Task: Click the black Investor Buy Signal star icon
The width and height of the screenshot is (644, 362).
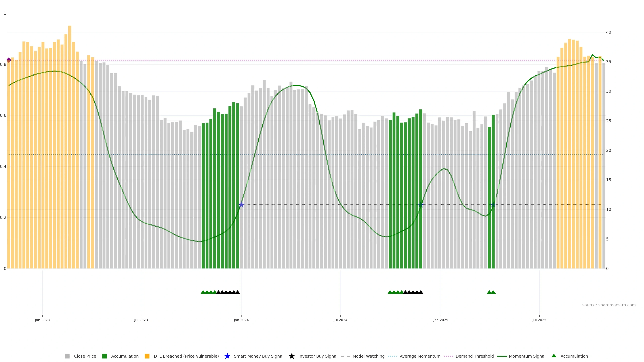Action: pyautogui.click(x=291, y=356)
